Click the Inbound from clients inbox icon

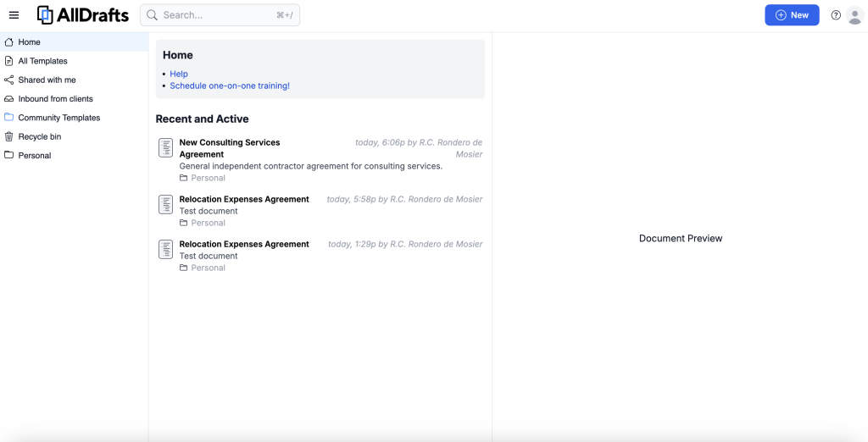(9, 99)
